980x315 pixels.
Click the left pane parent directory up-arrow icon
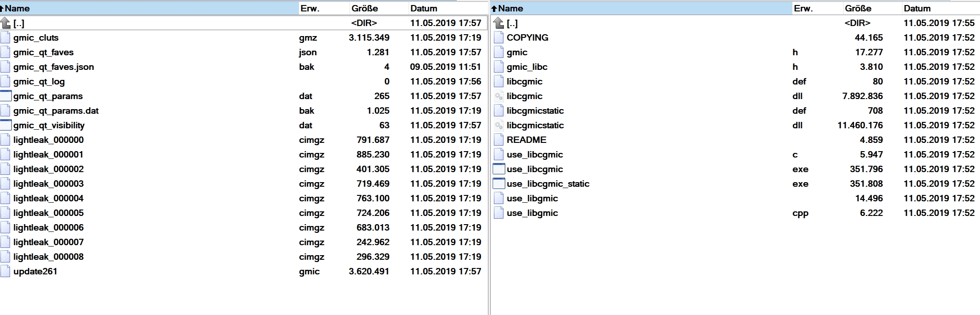pyautogui.click(x=5, y=23)
